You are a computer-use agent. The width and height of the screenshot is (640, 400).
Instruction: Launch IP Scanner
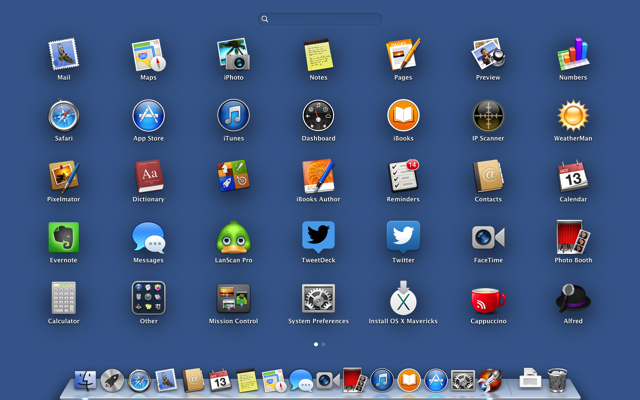pos(488,116)
